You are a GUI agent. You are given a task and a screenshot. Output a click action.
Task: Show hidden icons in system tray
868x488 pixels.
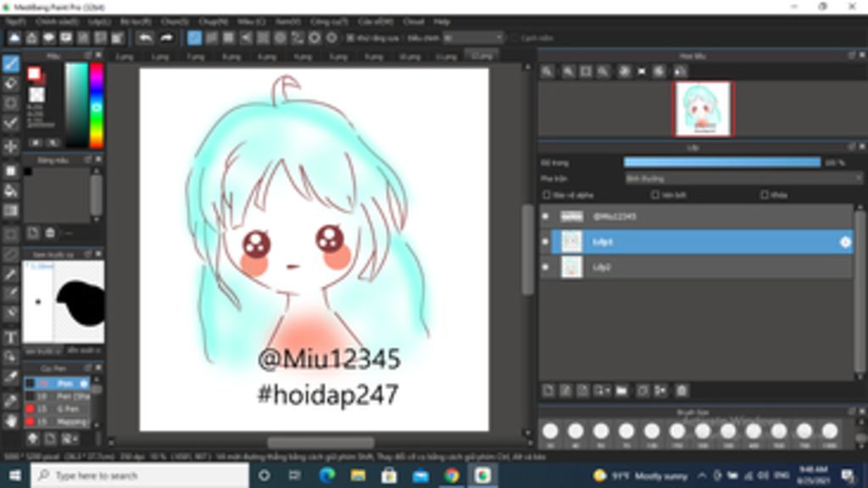coord(702,476)
